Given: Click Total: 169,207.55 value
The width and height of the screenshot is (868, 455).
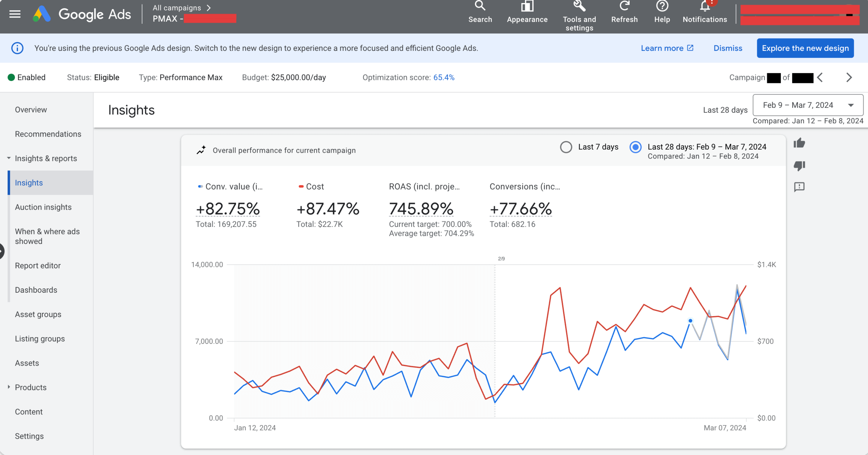Looking at the screenshot, I should click(226, 224).
